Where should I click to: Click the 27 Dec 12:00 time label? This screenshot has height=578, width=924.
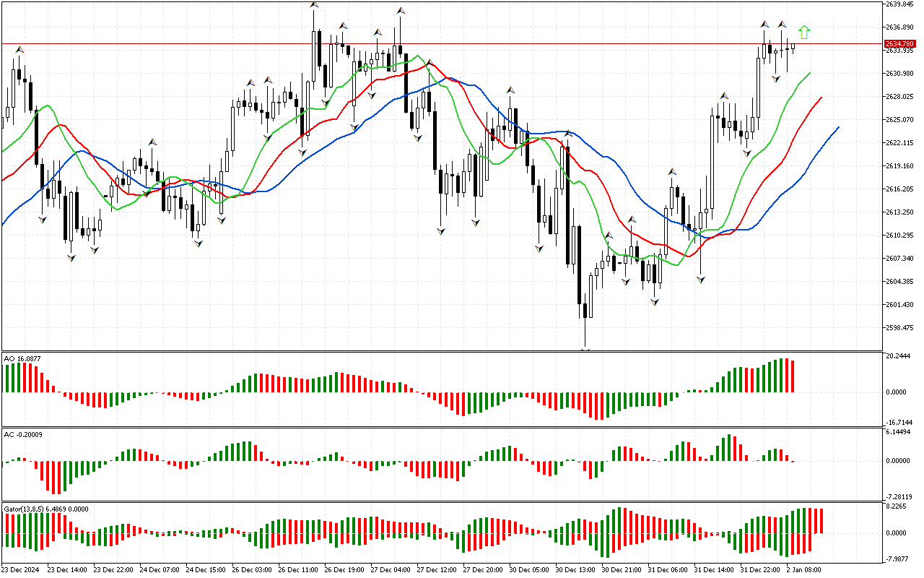(x=437, y=570)
